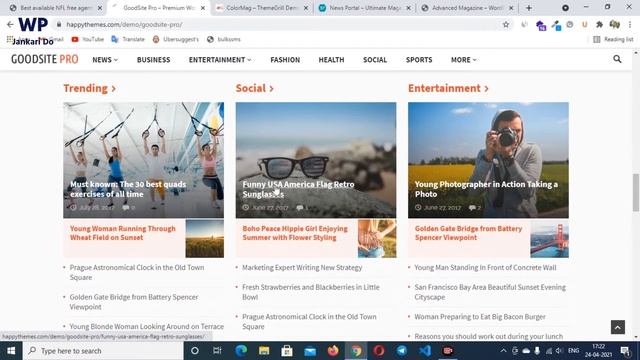The width and height of the screenshot is (640, 360).
Task: Open Task View in the taskbar
Action: [x=217, y=351]
